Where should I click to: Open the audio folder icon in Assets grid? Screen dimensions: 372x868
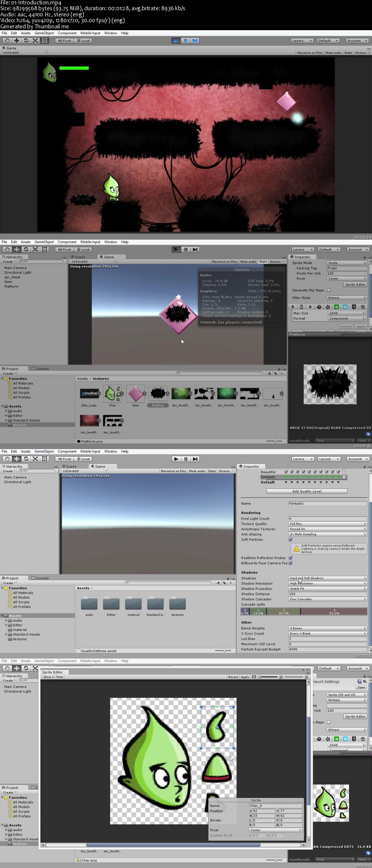coord(89,604)
